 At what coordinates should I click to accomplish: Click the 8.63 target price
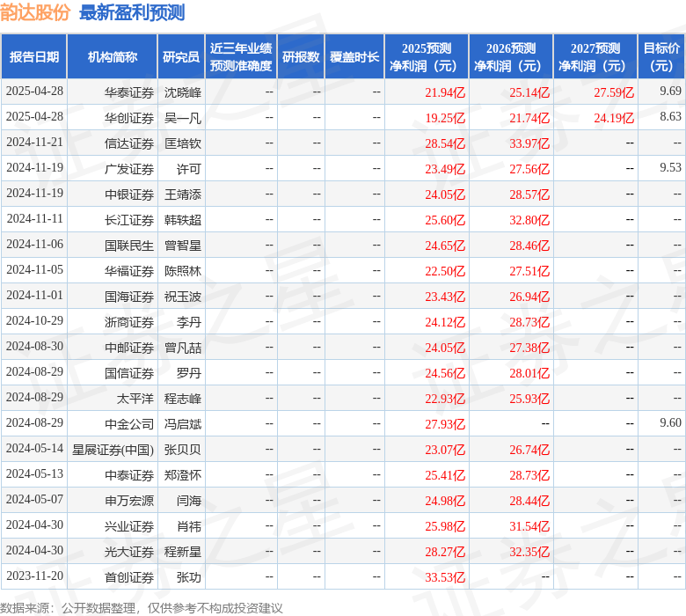pos(671,116)
